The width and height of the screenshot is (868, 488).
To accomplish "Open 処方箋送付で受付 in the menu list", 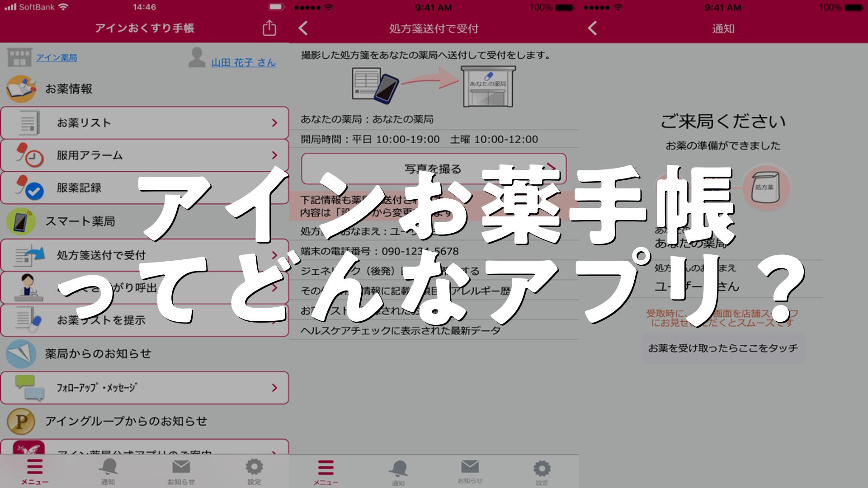I will [145, 255].
